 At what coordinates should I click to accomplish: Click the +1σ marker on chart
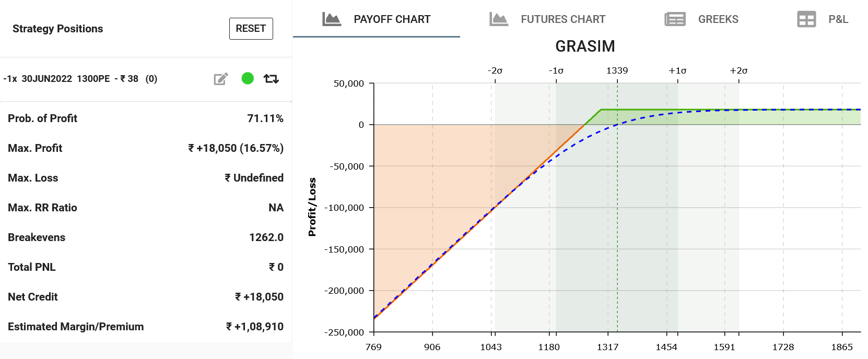(x=677, y=70)
